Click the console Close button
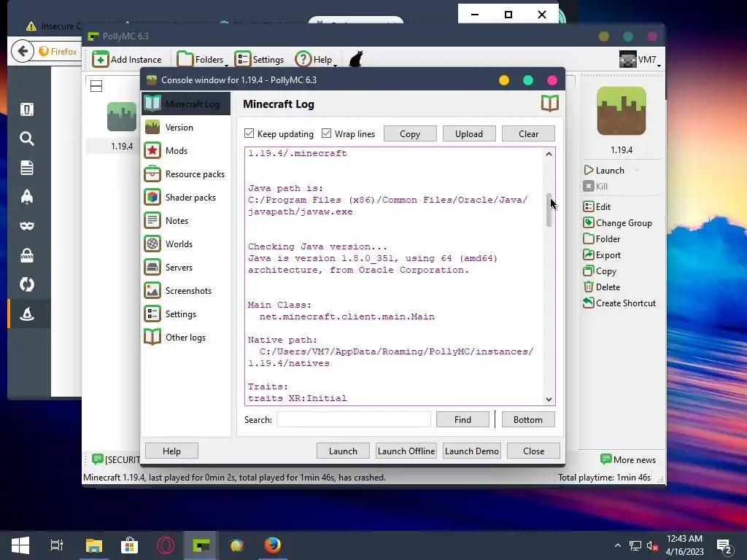The height and width of the screenshot is (560, 747). (533, 451)
